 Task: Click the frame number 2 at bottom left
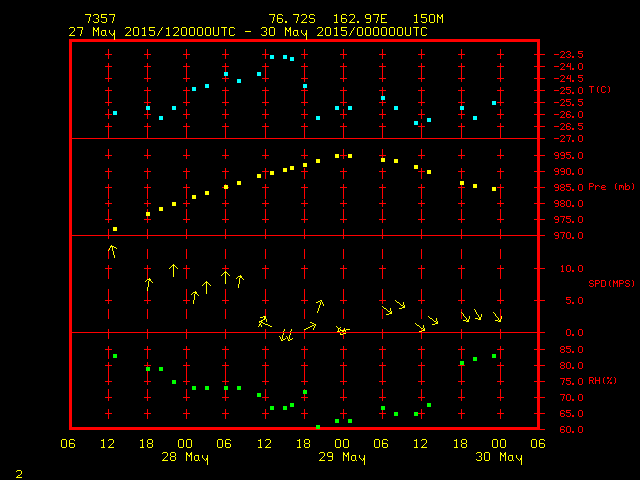18,471
